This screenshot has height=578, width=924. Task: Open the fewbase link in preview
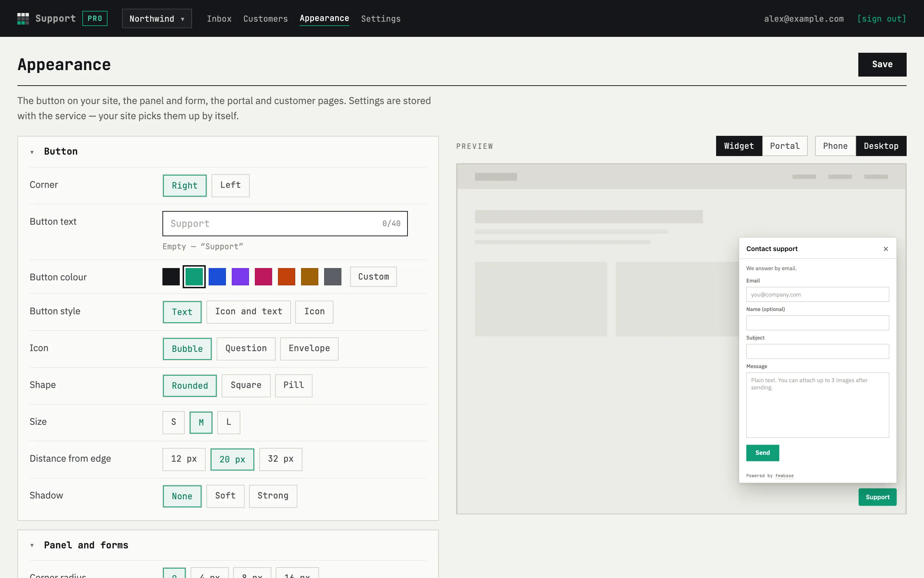pyautogui.click(x=784, y=476)
